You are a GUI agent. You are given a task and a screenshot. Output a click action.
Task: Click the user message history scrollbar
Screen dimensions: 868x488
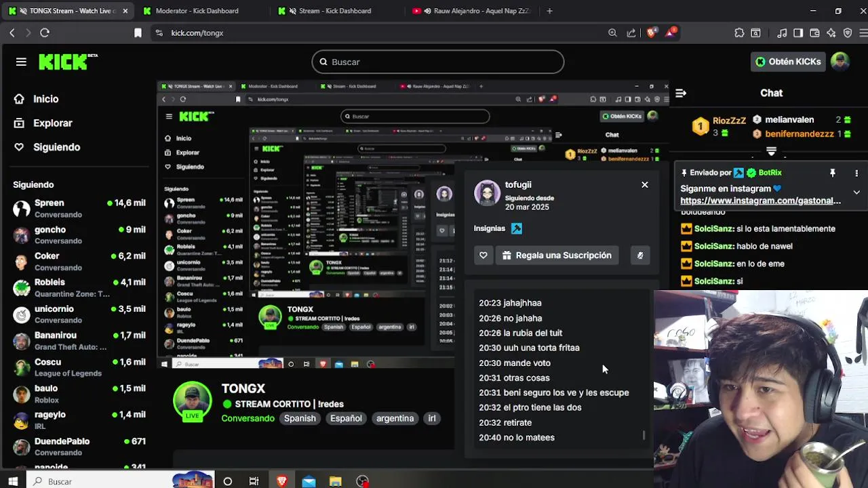(644, 435)
